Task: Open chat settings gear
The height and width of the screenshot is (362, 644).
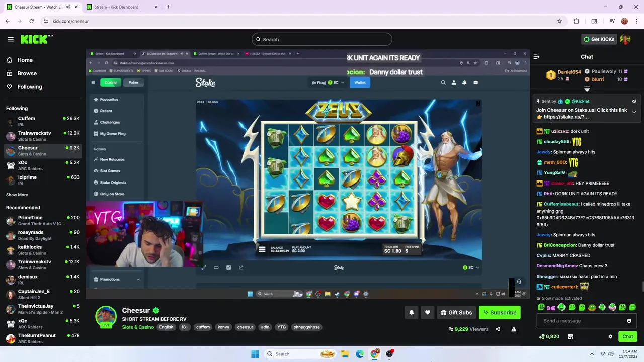Action: 610,336
